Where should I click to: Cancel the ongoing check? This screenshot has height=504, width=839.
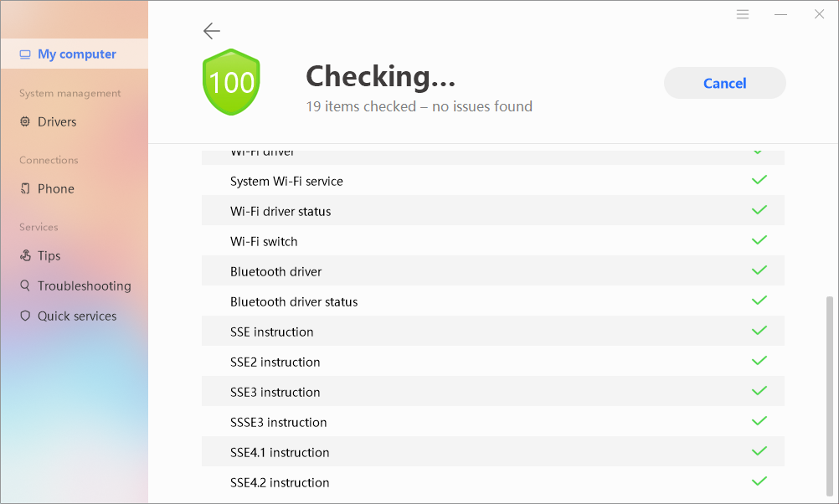[x=724, y=83]
